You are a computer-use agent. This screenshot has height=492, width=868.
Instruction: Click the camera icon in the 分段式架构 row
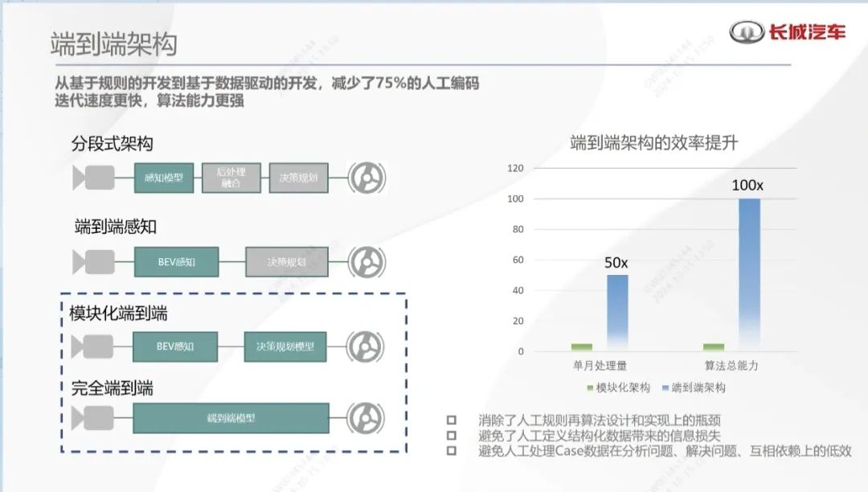pyautogui.click(x=93, y=177)
